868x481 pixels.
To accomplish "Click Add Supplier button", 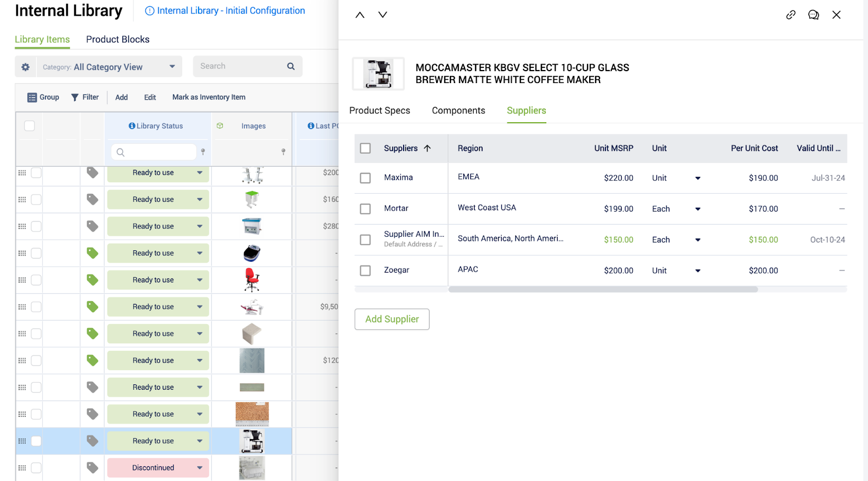I will 392,319.
